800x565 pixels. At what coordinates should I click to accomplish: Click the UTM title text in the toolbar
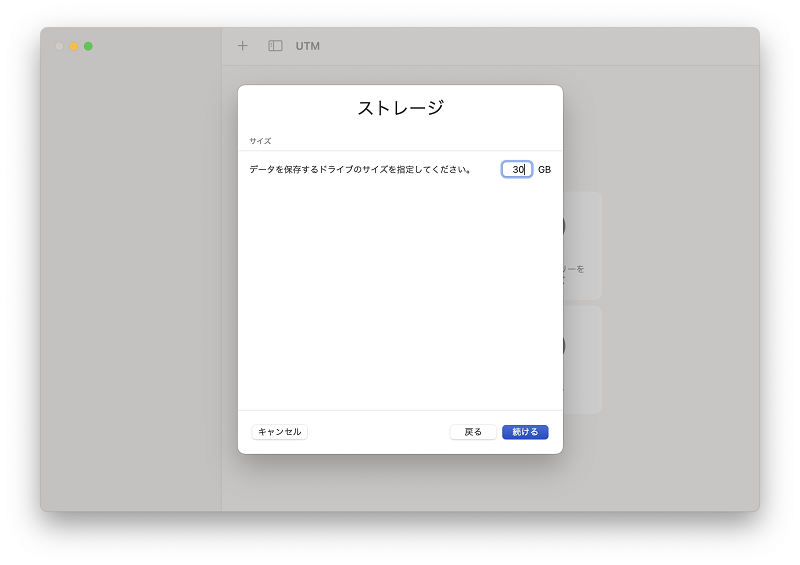308,46
